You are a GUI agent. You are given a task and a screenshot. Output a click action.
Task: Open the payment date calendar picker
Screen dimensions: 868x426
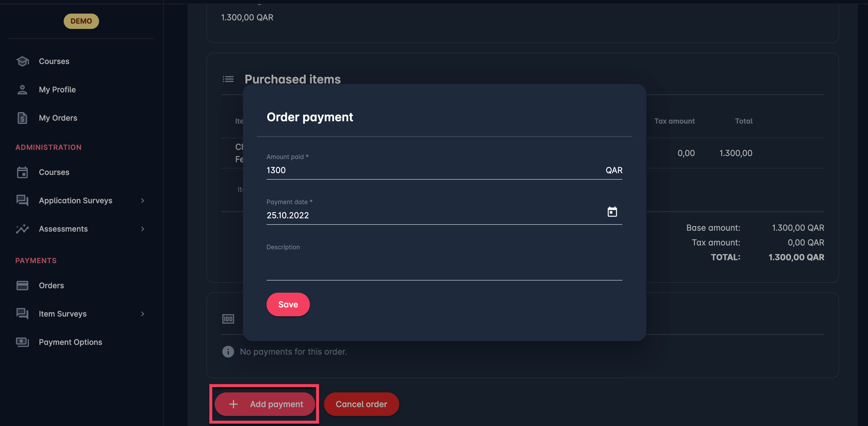[612, 212]
